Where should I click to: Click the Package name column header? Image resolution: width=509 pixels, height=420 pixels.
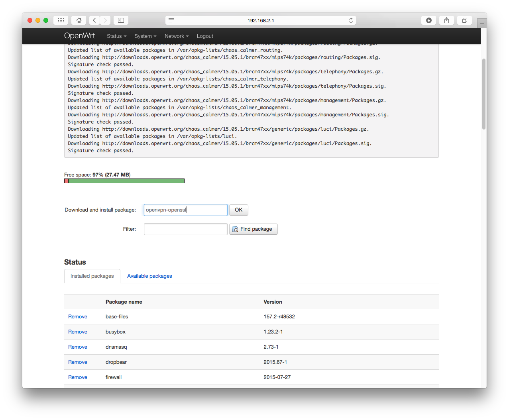(x=124, y=302)
